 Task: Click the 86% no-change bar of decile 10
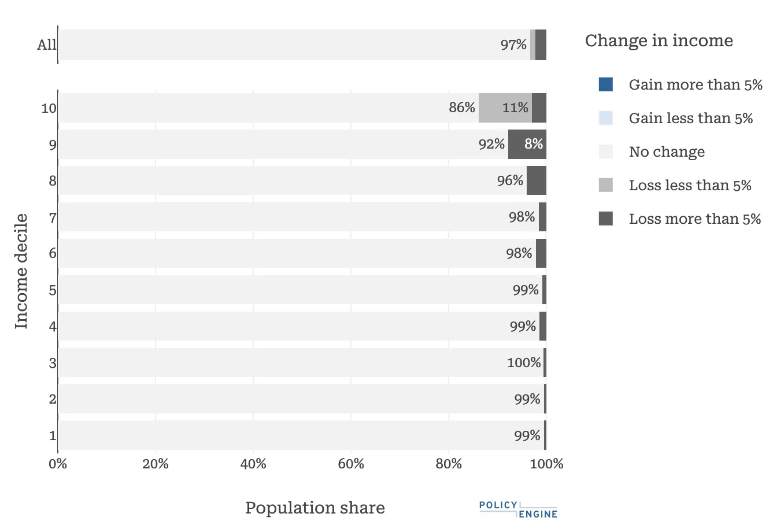point(266,108)
